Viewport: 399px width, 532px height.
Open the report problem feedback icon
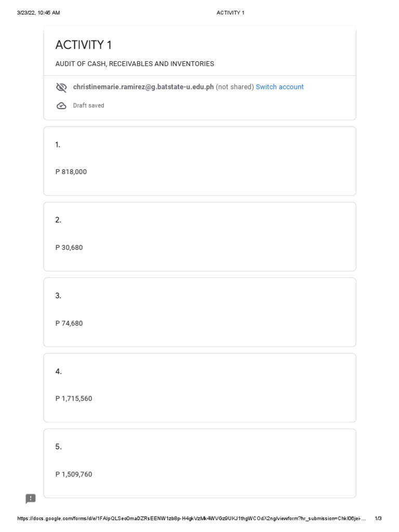pyautogui.click(x=31, y=499)
